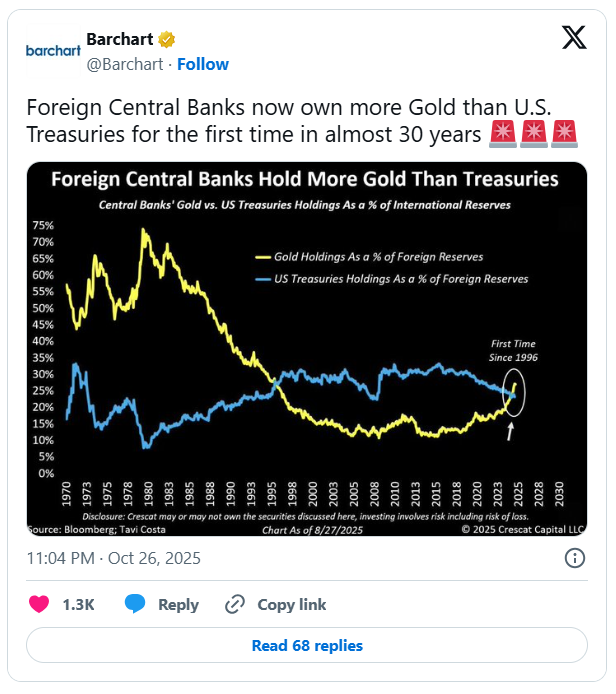Screen dimensions: 616x694
Task: Click the chain-link Copy link icon
Action: point(235,604)
